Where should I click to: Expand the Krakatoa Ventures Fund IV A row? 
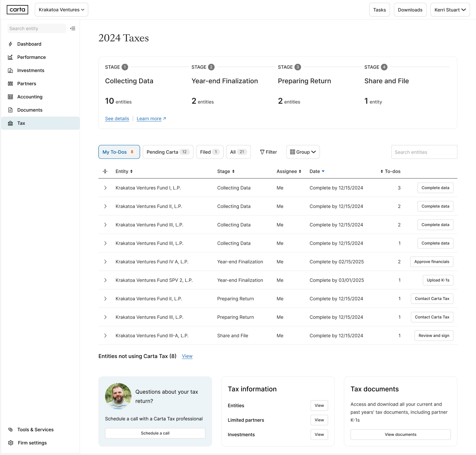point(105,261)
